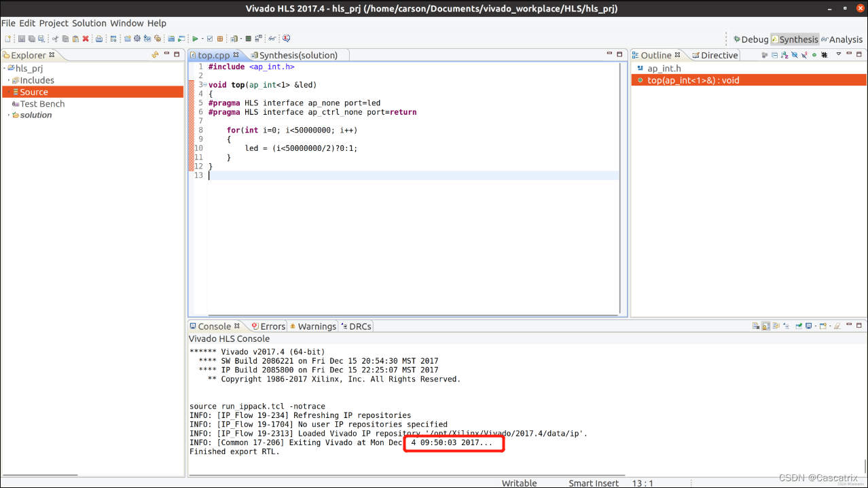Toggle Scroll Lock in Console toolbar
Screen dimensions: 868x488
[766, 326]
